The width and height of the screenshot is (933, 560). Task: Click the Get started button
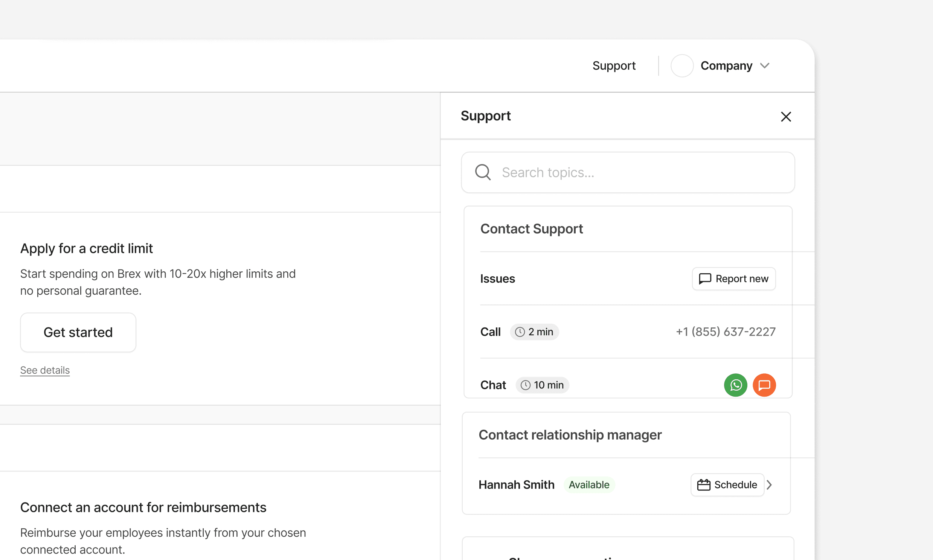(78, 332)
